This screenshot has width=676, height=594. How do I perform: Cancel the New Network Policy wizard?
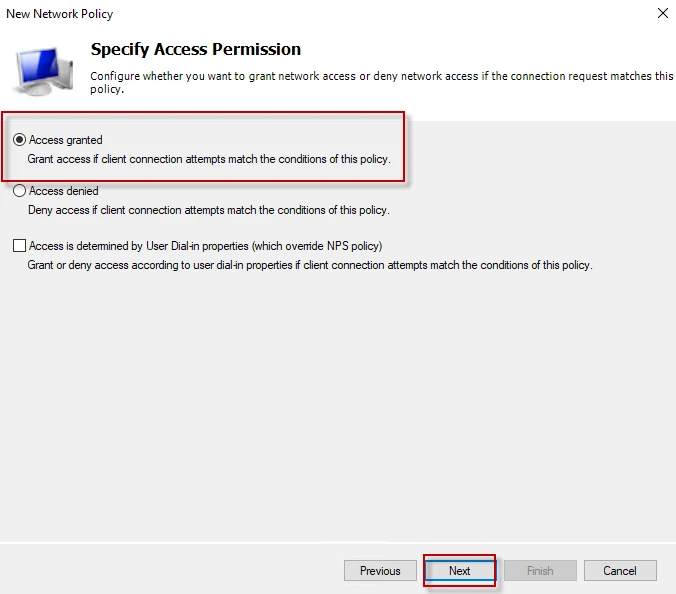pos(619,571)
